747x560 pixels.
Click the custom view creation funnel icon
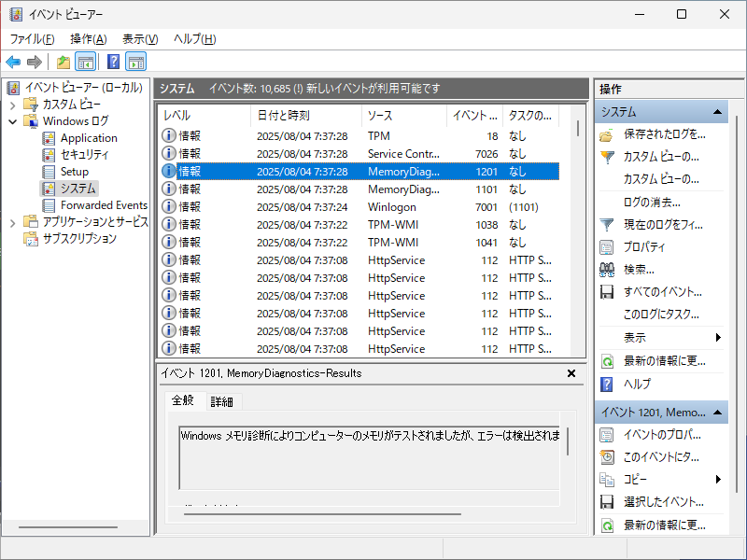[607, 157]
